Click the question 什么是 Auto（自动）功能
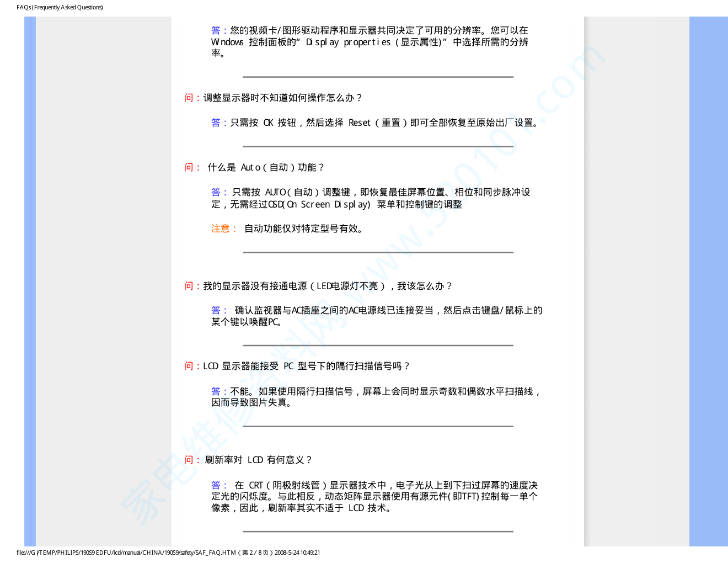 (x=265, y=167)
